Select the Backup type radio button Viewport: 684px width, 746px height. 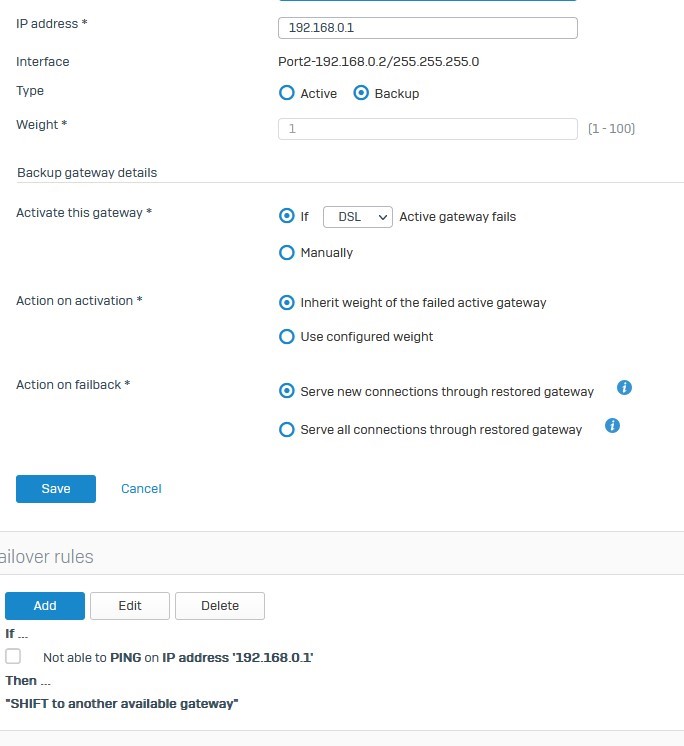coord(361,93)
